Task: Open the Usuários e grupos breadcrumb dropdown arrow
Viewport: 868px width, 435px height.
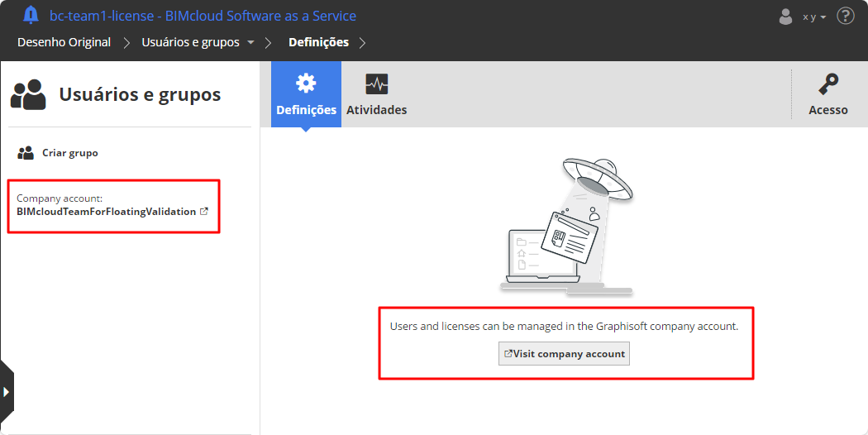Action: click(x=250, y=42)
